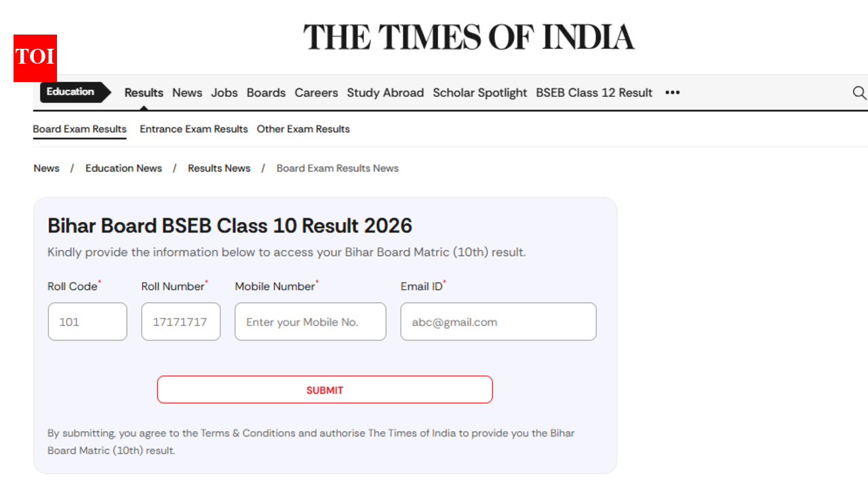
Task: Click the TOI logo icon
Action: click(35, 58)
